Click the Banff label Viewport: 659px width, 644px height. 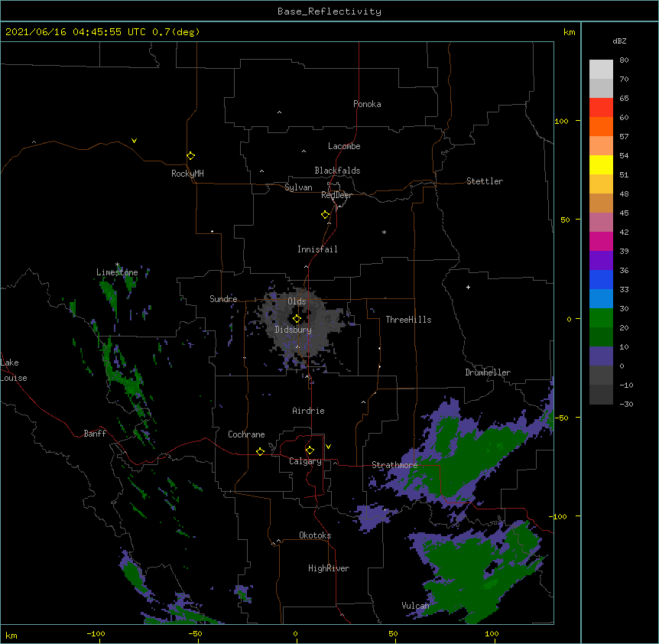pos(95,434)
